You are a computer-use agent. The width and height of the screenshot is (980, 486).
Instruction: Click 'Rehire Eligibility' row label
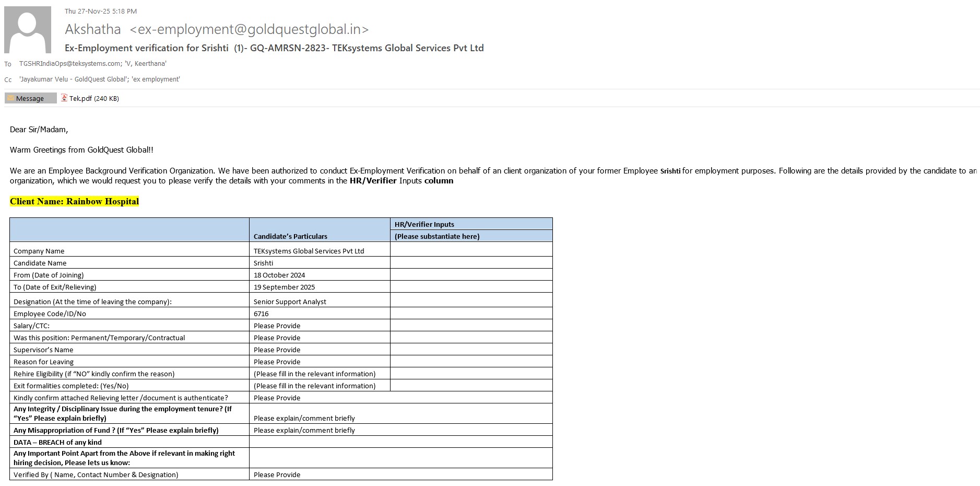(x=94, y=374)
